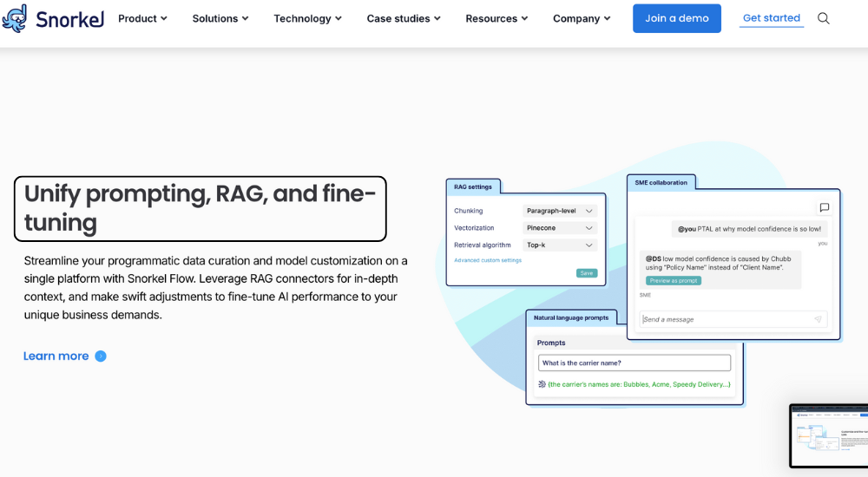The height and width of the screenshot is (477, 868).
Task: Click the 'Prompts' heading in the prompts card
Action: 551,343
